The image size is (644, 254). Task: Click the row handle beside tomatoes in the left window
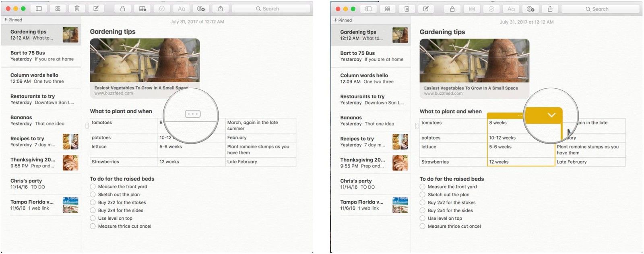[87, 126]
